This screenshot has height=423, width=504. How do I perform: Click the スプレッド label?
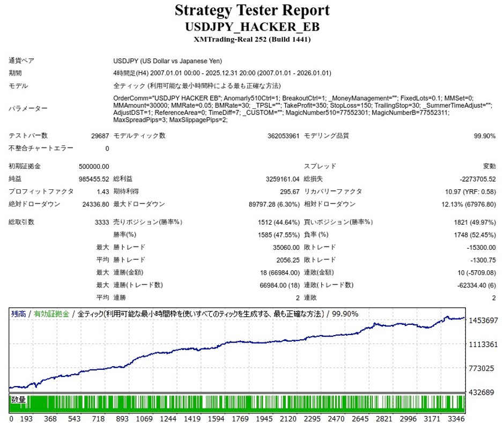pos(320,166)
